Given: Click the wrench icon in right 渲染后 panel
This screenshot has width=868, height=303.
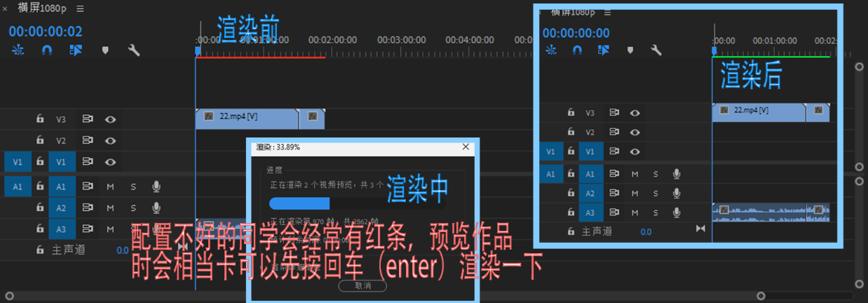Looking at the screenshot, I should click(656, 50).
